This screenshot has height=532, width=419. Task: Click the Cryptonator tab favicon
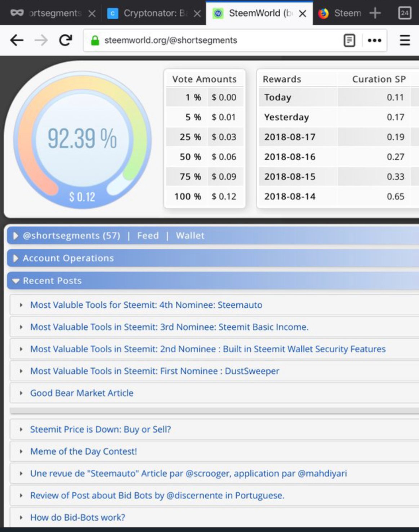tap(113, 14)
